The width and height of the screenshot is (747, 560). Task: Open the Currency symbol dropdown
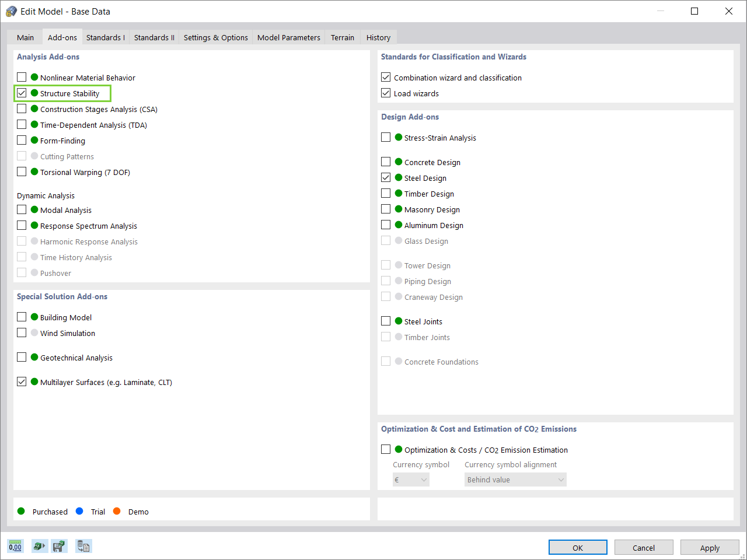click(411, 479)
